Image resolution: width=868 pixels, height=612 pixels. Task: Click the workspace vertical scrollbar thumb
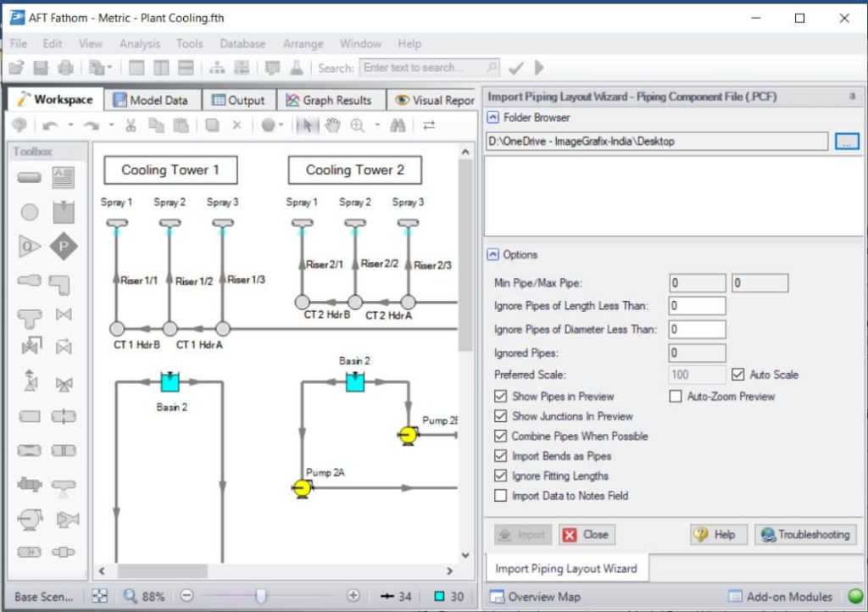point(465,255)
